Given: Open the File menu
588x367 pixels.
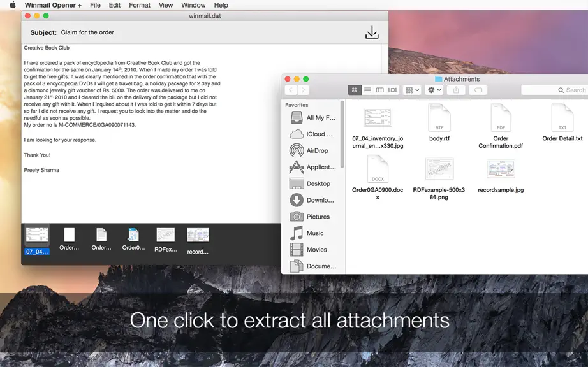Looking at the screenshot, I should coord(95,5).
